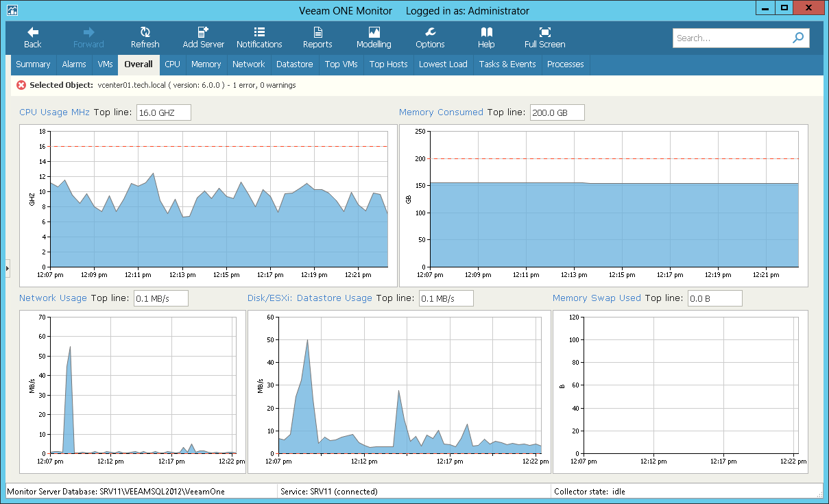Open the VMs tab
829x504 pixels.
point(105,64)
